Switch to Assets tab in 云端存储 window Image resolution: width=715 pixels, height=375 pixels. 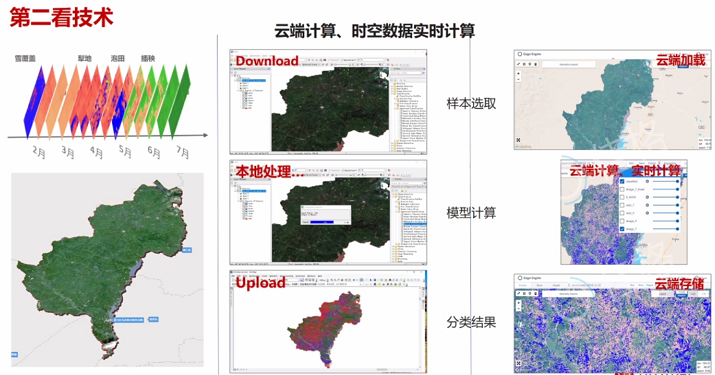click(x=556, y=285)
